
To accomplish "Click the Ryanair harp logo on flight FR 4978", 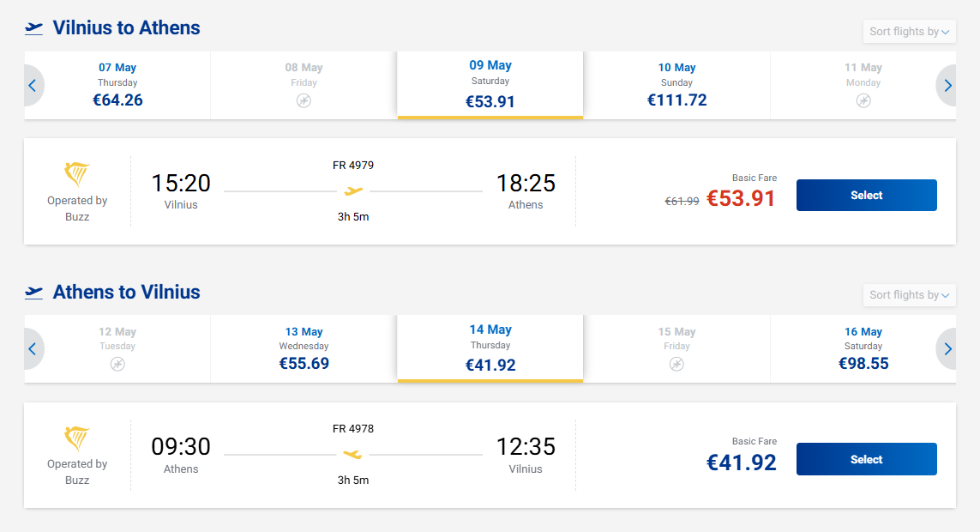I will pyautogui.click(x=77, y=438).
